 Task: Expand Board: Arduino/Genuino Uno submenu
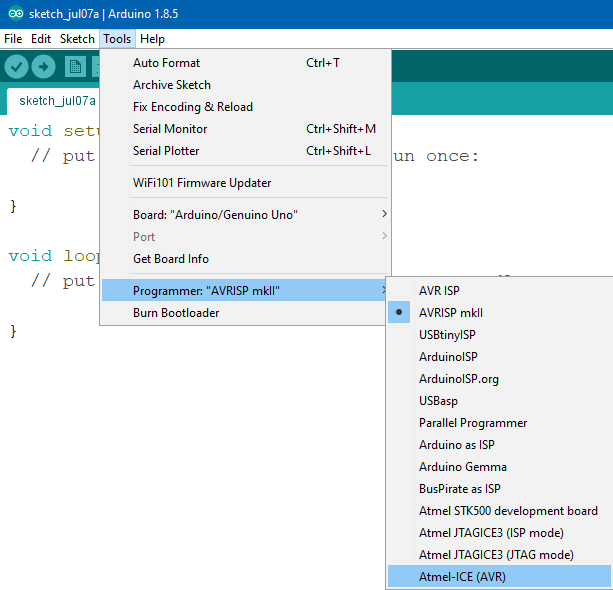(x=246, y=215)
